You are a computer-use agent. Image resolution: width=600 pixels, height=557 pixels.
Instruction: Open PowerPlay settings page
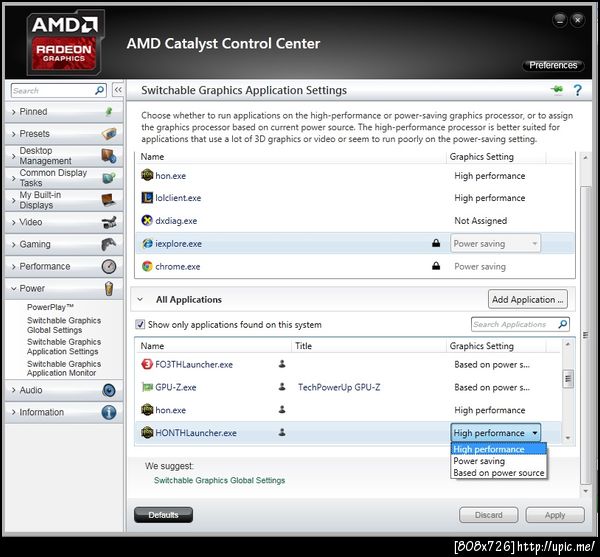click(50, 307)
